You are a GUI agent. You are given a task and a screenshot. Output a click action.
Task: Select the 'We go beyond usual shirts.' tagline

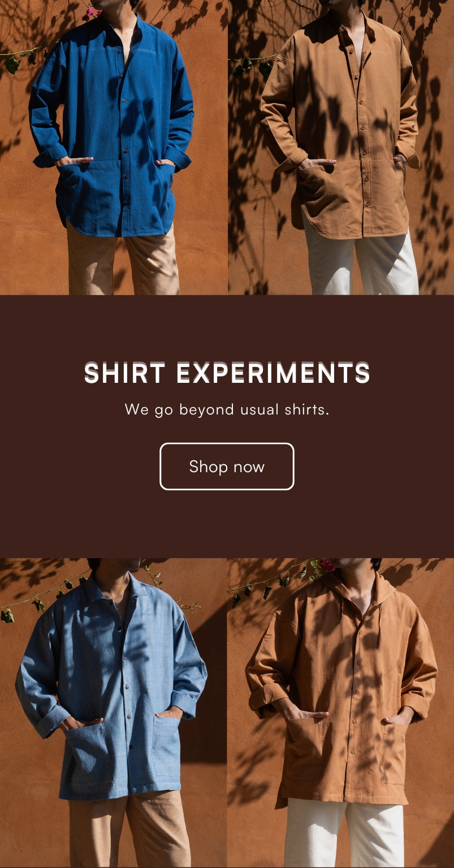click(x=227, y=409)
